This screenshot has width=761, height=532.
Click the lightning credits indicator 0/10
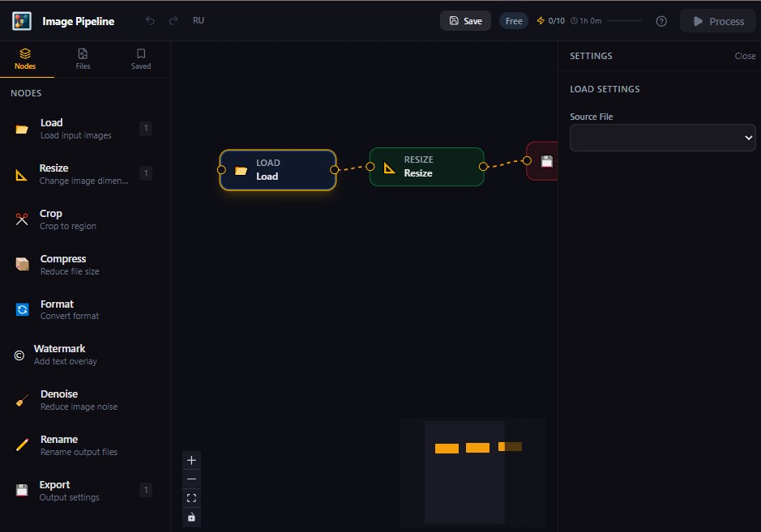coord(551,21)
